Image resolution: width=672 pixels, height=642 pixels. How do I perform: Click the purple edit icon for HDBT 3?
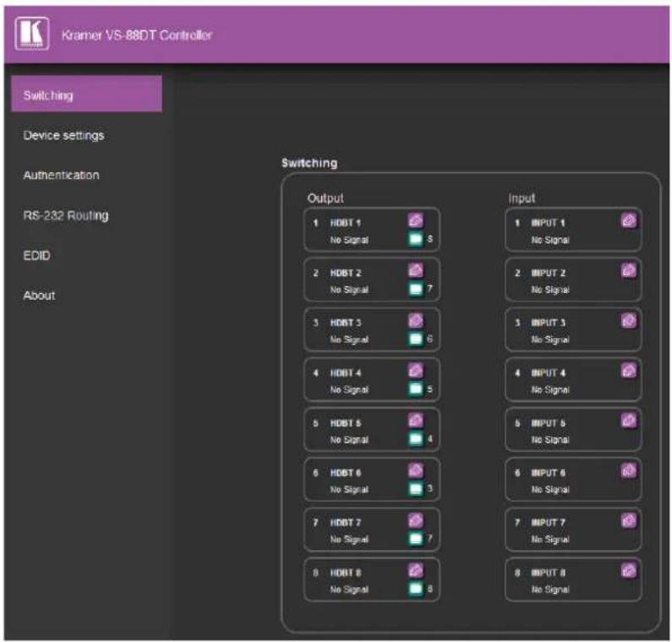pos(415,321)
